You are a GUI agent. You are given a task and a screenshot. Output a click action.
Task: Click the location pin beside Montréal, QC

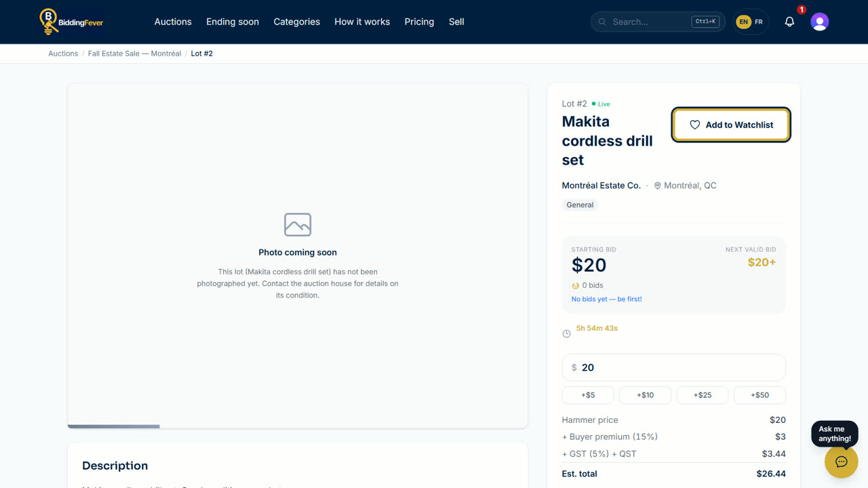tap(657, 186)
